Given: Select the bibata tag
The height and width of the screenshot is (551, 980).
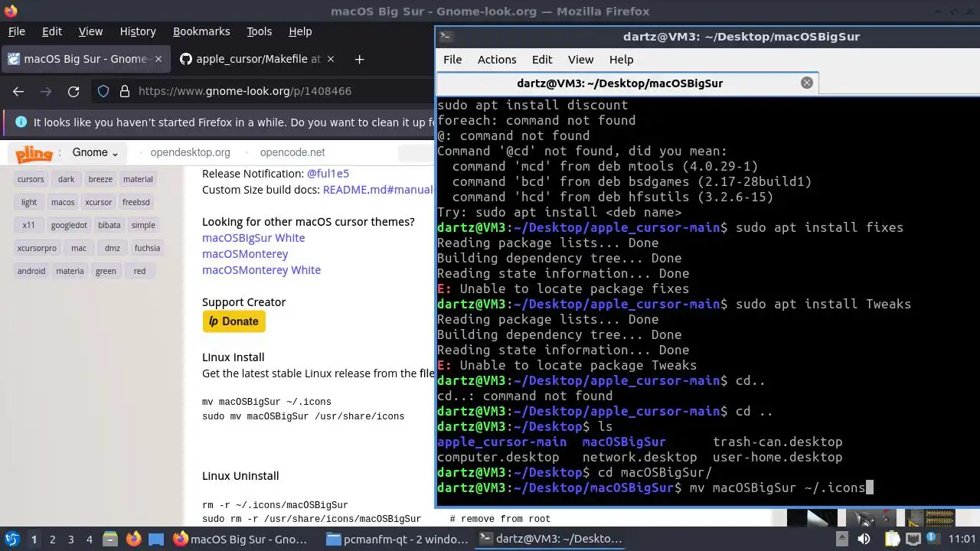Looking at the screenshot, I should 109,225.
